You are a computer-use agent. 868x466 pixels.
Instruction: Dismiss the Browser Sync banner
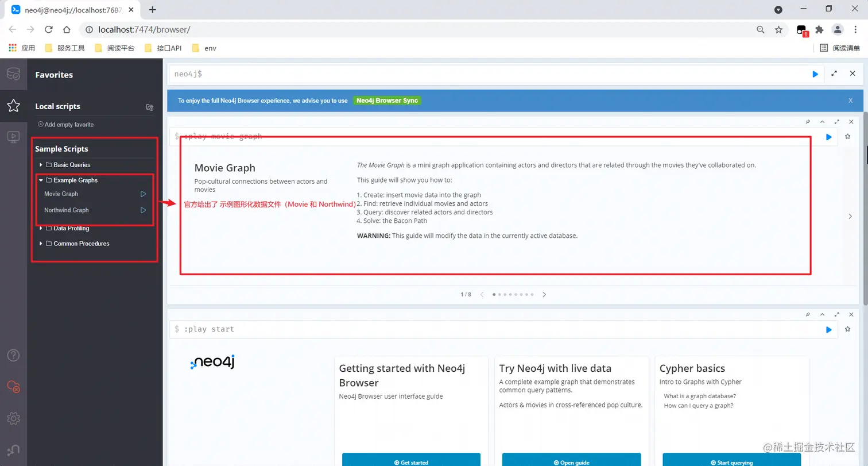click(851, 101)
